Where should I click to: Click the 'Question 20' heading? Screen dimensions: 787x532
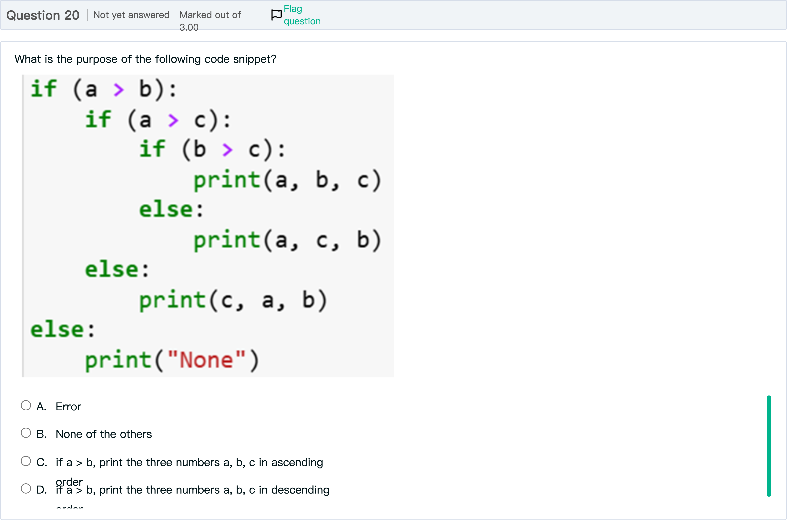coord(43,15)
